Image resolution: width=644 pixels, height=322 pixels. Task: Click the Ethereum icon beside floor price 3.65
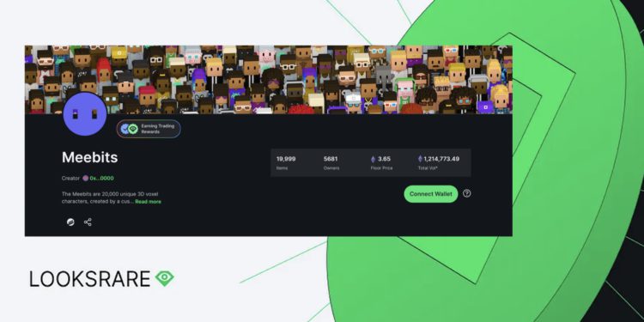(373, 159)
